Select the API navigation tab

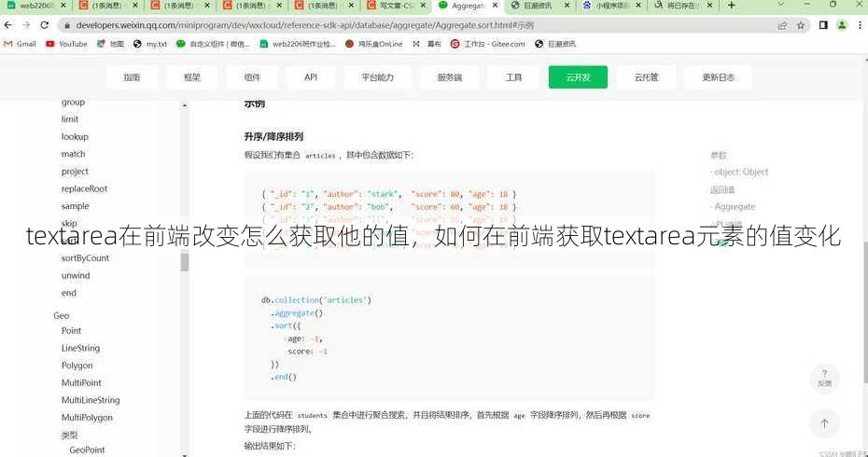pyautogui.click(x=311, y=77)
